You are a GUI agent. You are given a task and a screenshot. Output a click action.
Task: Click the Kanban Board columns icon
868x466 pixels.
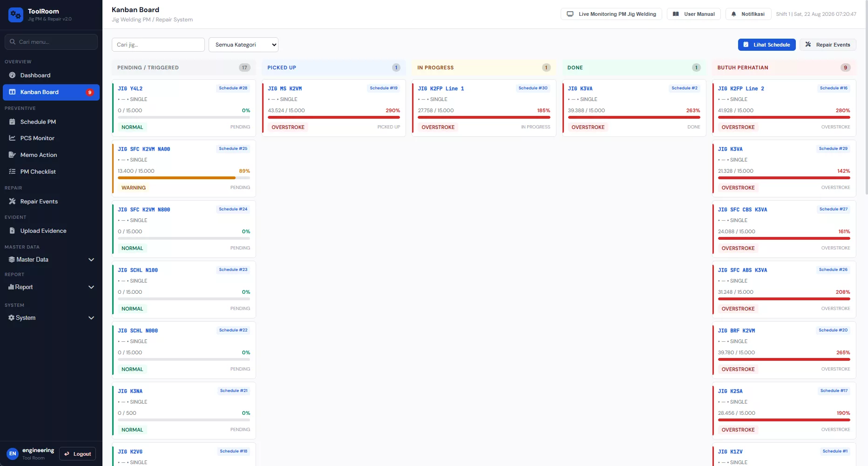[x=12, y=92]
